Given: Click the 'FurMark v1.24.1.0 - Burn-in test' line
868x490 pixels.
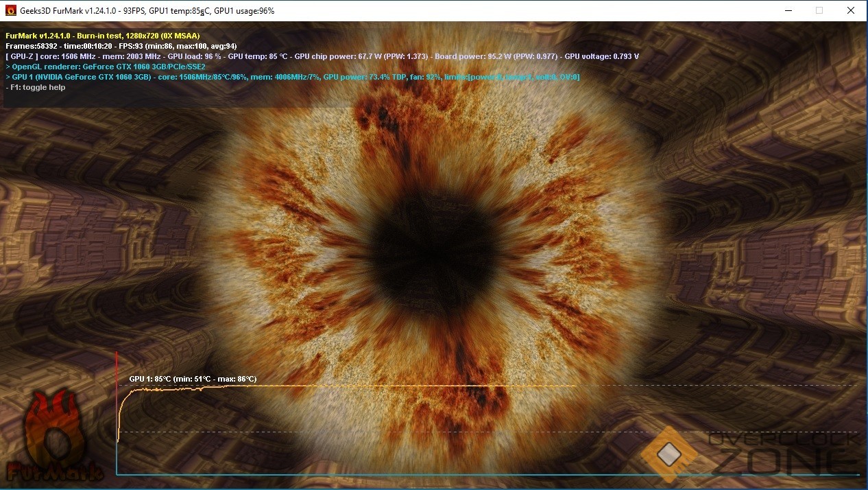Looking at the screenshot, I should click(102, 35).
